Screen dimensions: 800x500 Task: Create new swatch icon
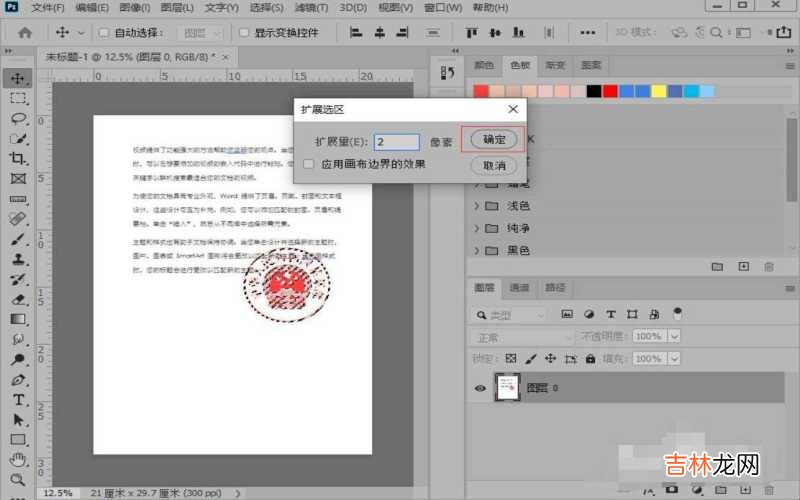pos(744,266)
